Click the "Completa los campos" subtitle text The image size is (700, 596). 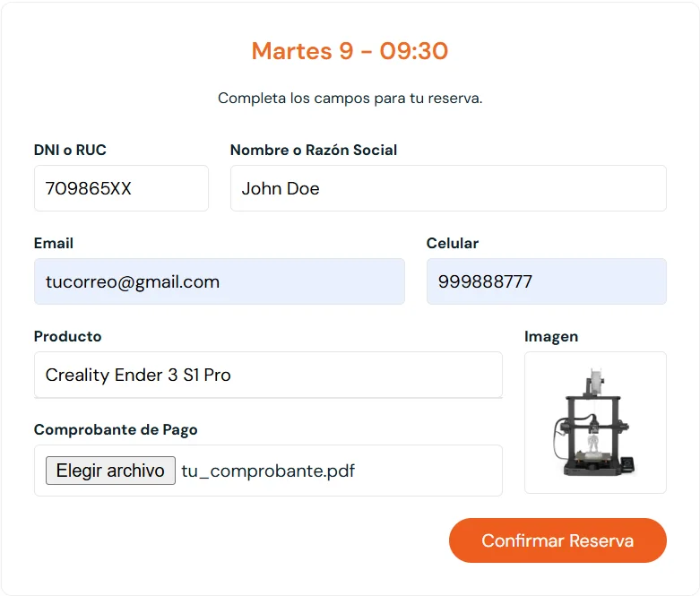pyautogui.click(x=350, y=98)
